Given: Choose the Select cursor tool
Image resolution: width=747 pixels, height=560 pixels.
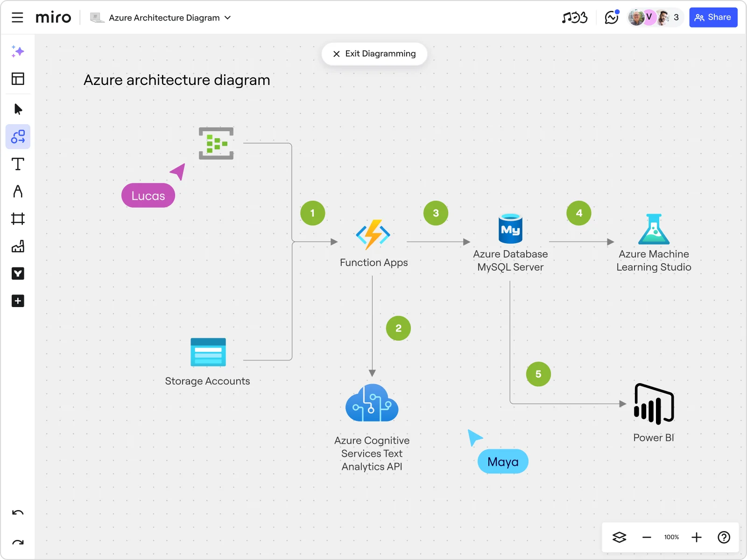Looking at the screenshot, I should coord(18,109).
